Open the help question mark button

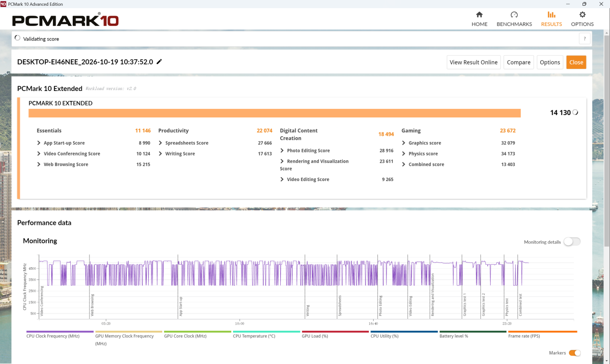pyautogui.click(x=584, y=39)
